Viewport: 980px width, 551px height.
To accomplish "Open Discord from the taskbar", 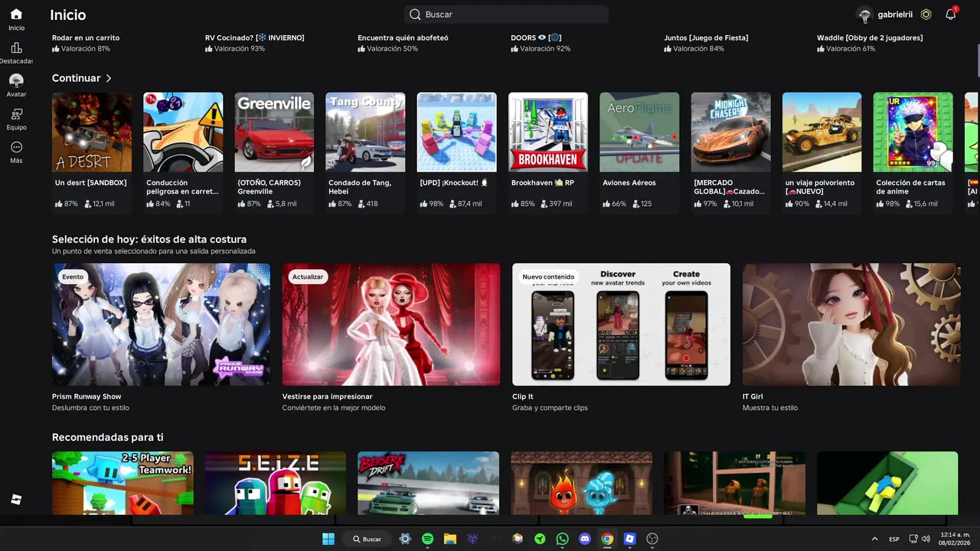I will click(x=585, y=539).
